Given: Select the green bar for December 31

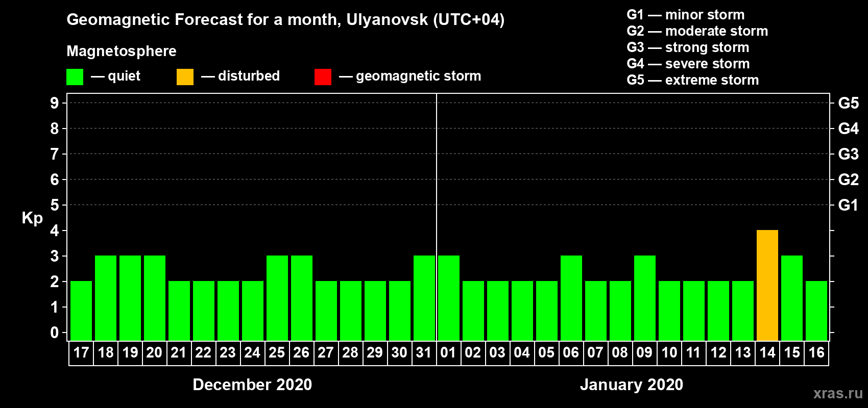Looking at the screenshot, I should (x=424, y=298).
